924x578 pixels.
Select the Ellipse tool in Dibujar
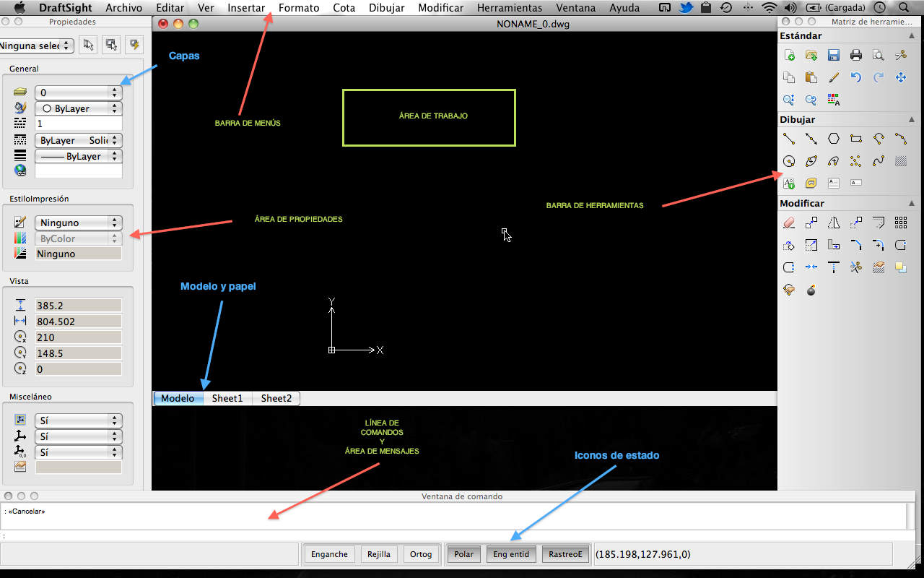pos(811,161)
